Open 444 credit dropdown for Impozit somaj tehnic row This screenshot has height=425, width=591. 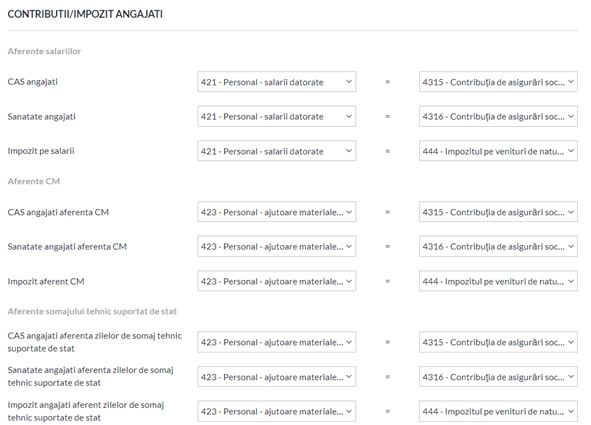click(x=498, y=411)
